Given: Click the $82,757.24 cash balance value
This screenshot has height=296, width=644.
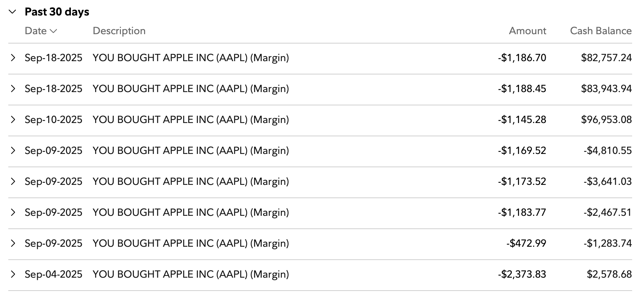Looking at the screenshot, I should click(606, 58).
